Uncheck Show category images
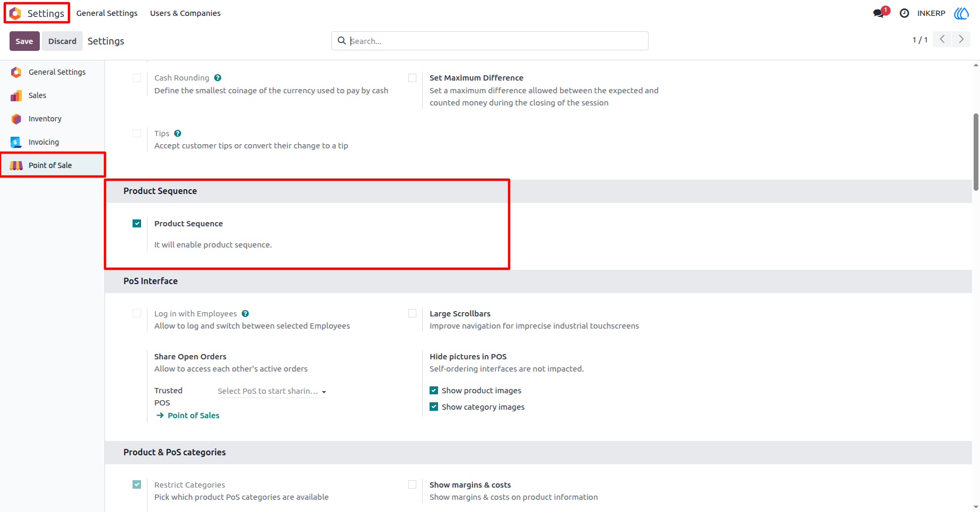 pos(434,407)
